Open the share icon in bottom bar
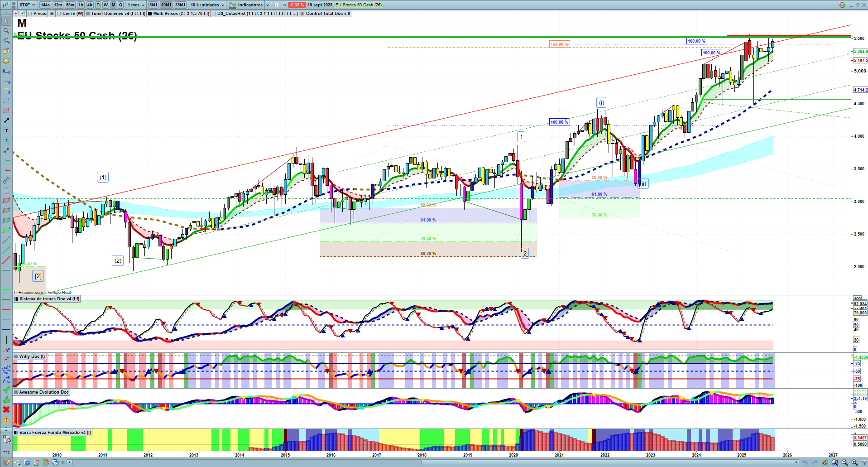This screenshot has height=467, width=868. (18, 462)
